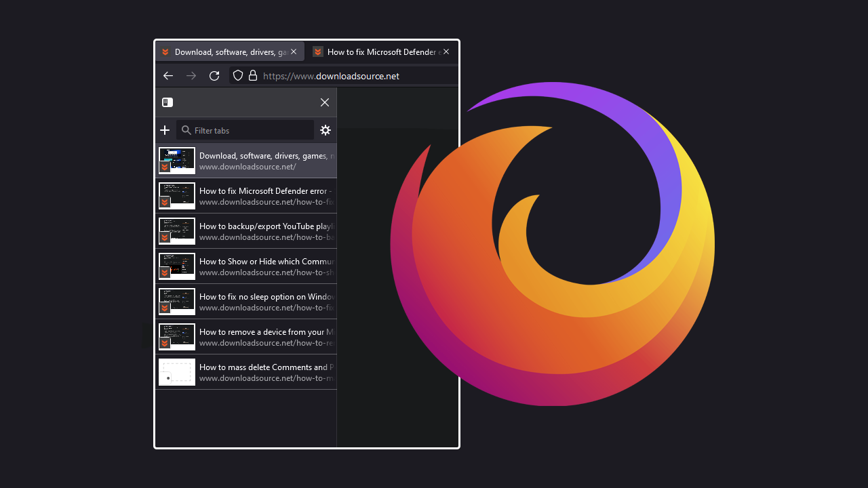Click www.downloadsource.net/ text under first row
Viewport: 868px width, 488px height.
click(248, 167)
